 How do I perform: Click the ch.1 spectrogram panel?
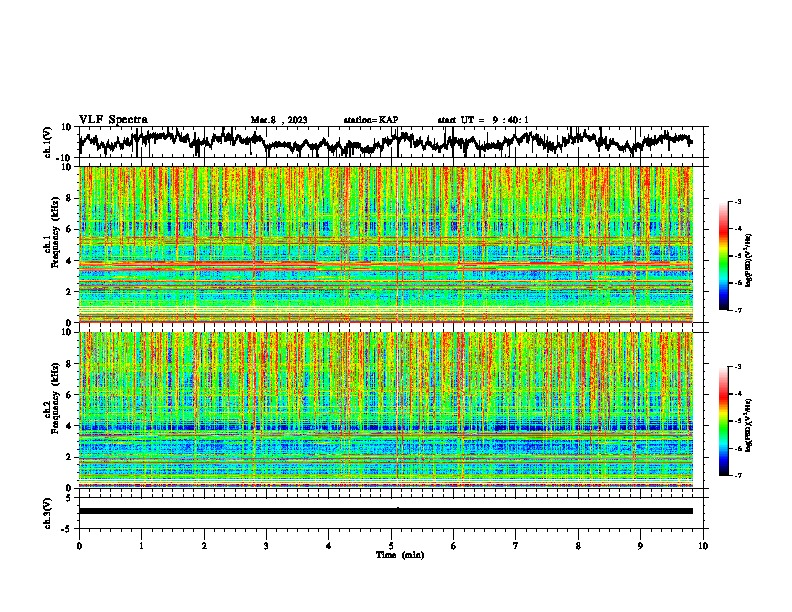pos(386,244)
